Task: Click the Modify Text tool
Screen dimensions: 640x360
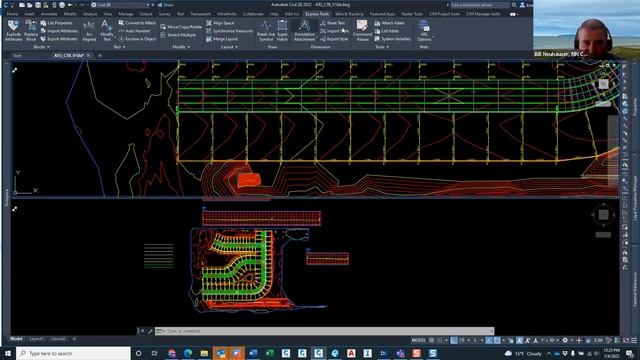Action: 106,31
